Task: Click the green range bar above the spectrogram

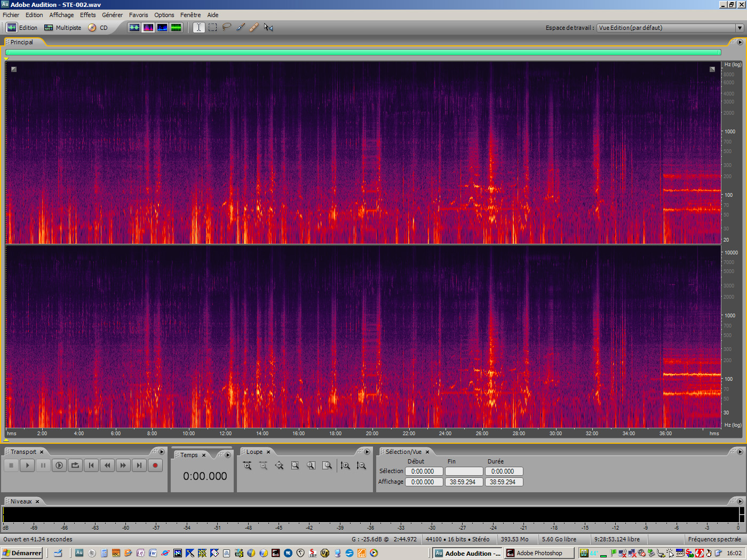Action: (363, 52)
